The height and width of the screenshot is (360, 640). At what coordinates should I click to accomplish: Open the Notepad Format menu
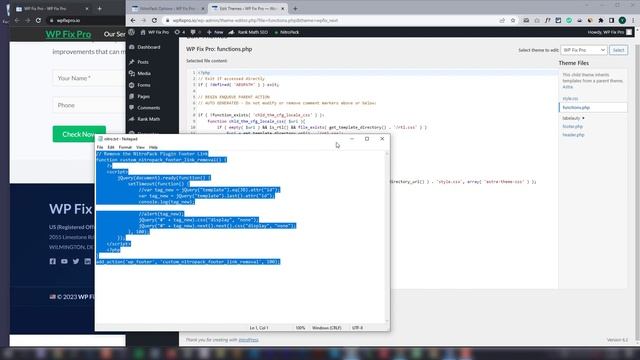(x=125, y=147)
